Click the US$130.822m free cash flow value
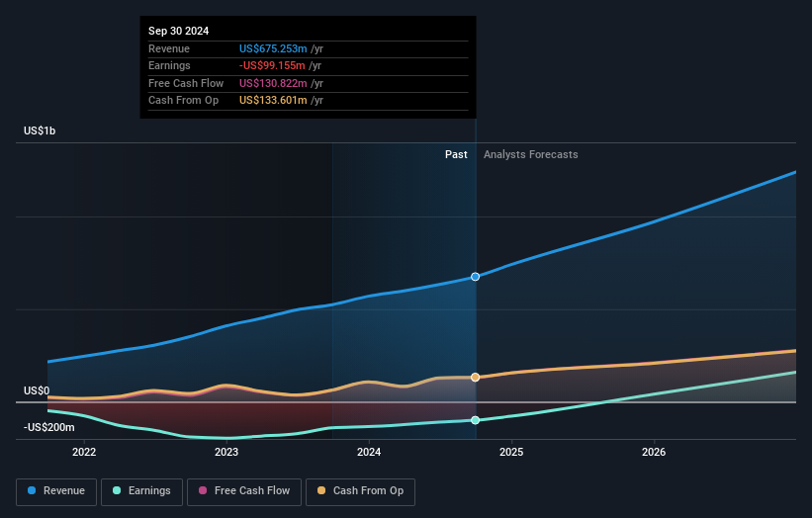 click(x=273, y=83)
